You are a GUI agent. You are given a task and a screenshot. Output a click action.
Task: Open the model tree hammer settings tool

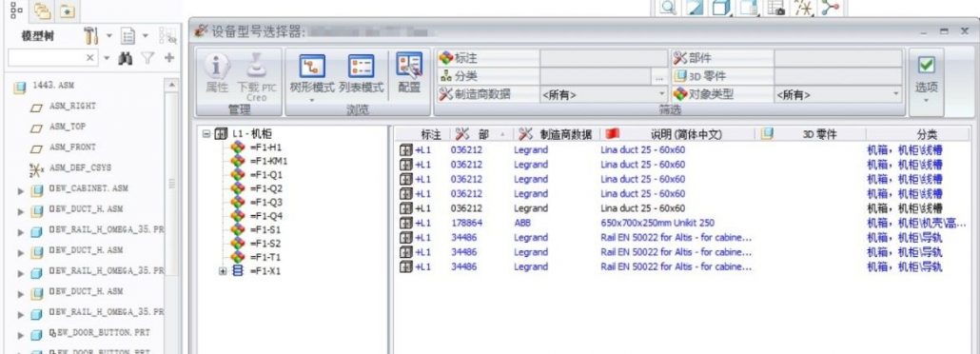pos(91,35)
